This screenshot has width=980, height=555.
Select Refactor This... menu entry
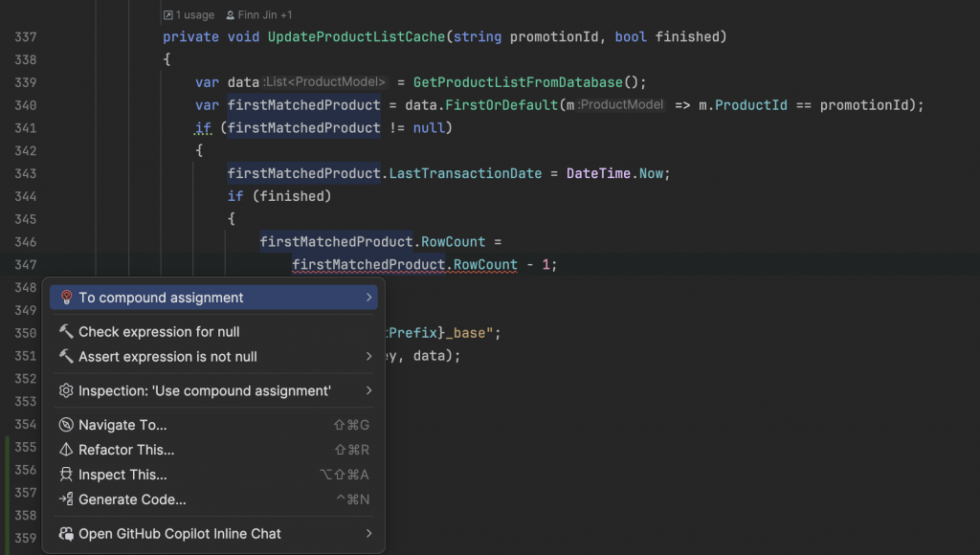click(x=213, y=450)
